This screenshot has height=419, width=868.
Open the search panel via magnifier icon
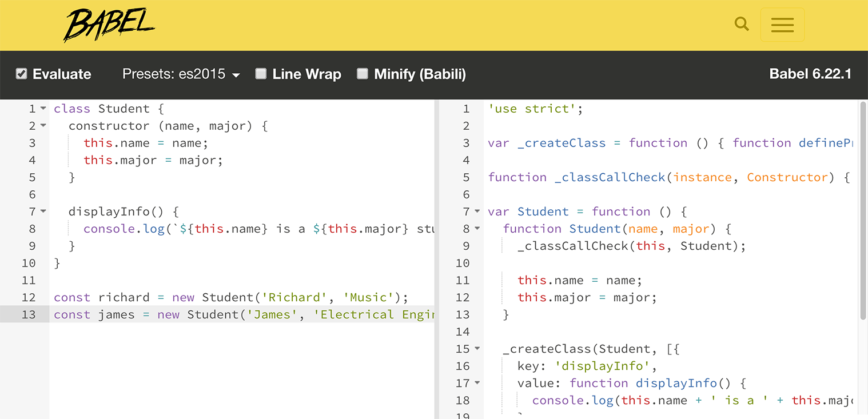click(x=741, y=24)
